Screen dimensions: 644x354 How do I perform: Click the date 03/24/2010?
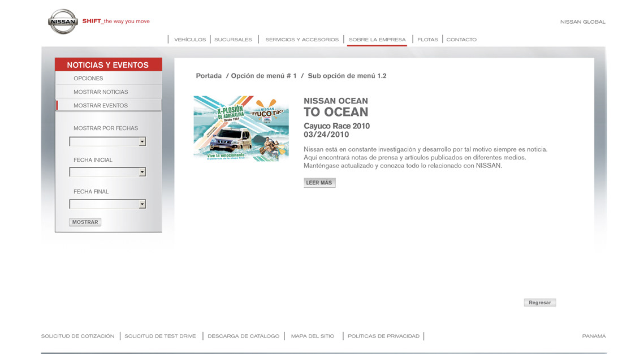tap(326, 135)
